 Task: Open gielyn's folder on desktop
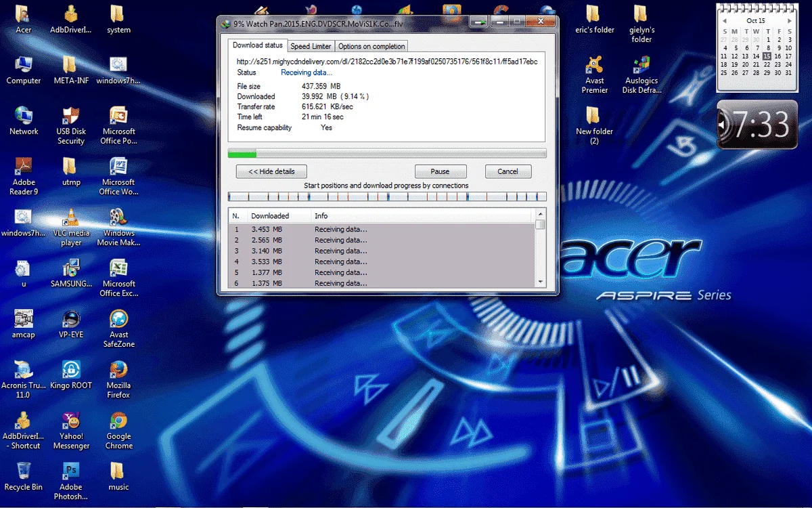[641, 24]
